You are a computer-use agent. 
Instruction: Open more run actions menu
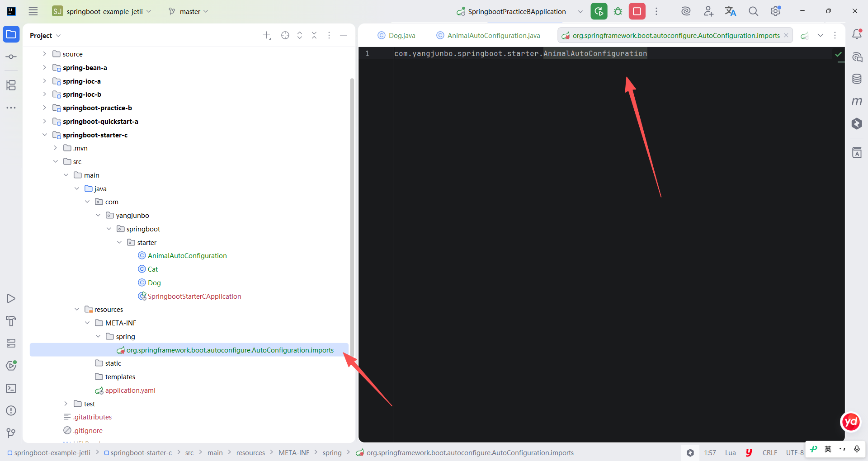click(656, 11)
